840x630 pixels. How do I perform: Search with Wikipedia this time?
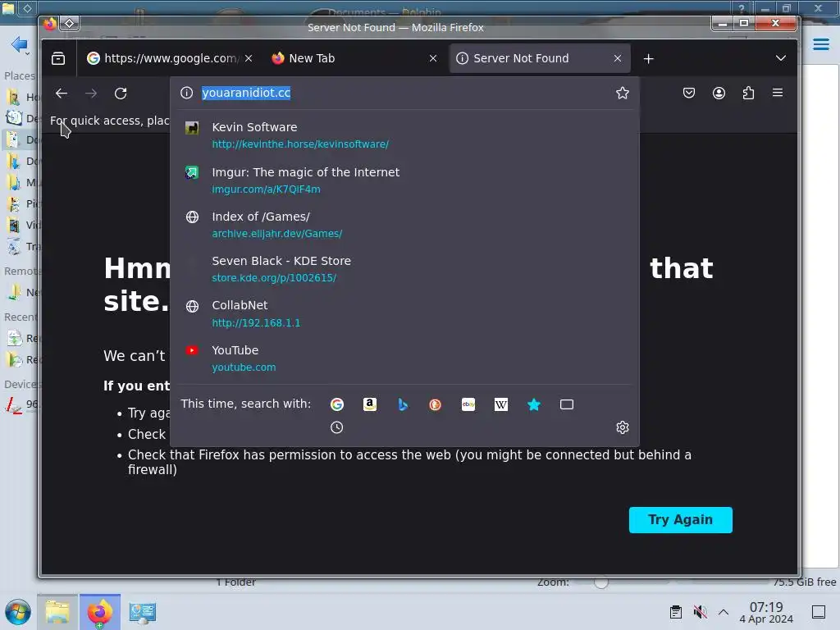(x=501, y=404)
